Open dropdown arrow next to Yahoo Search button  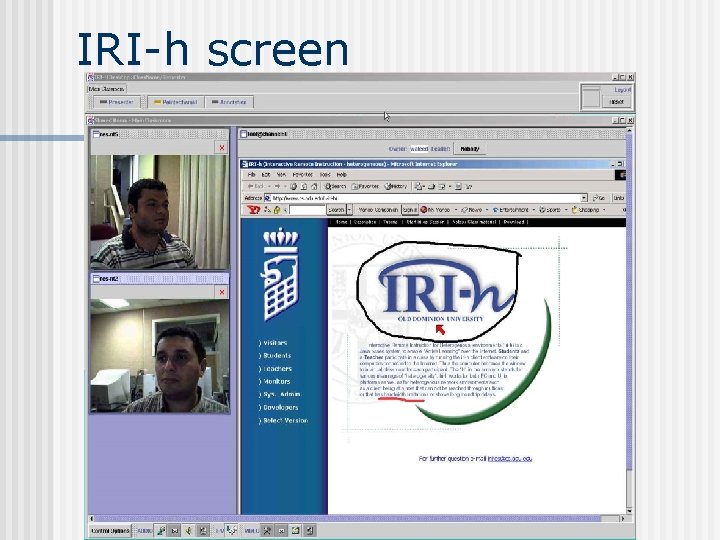[x=349, y=210]
